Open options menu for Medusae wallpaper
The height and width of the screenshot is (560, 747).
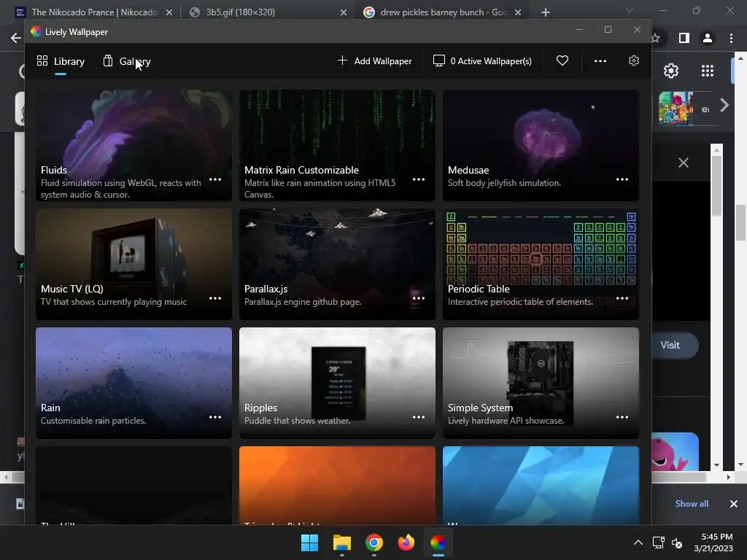[x=622, y=179]
